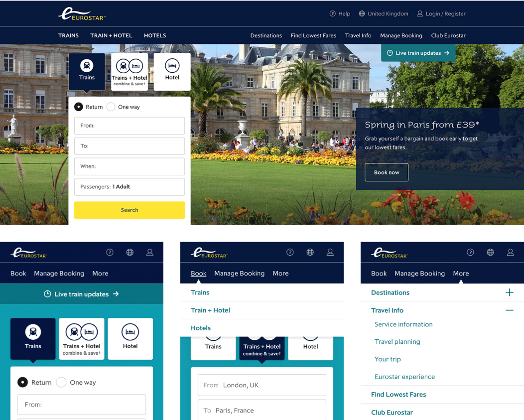Open TRAINS in main navigation
The image size is (524, 420).
tap(69, 35)
